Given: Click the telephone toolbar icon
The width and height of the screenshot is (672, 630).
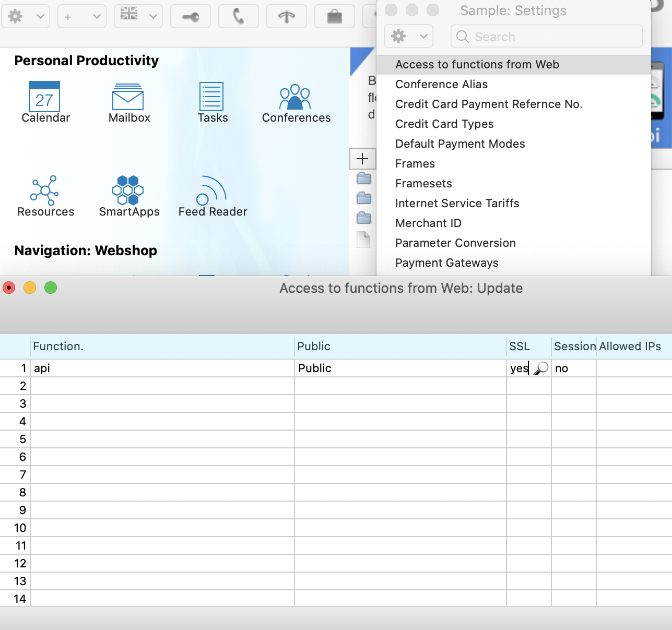Looking at the screenshot, I should pos(239,17).
